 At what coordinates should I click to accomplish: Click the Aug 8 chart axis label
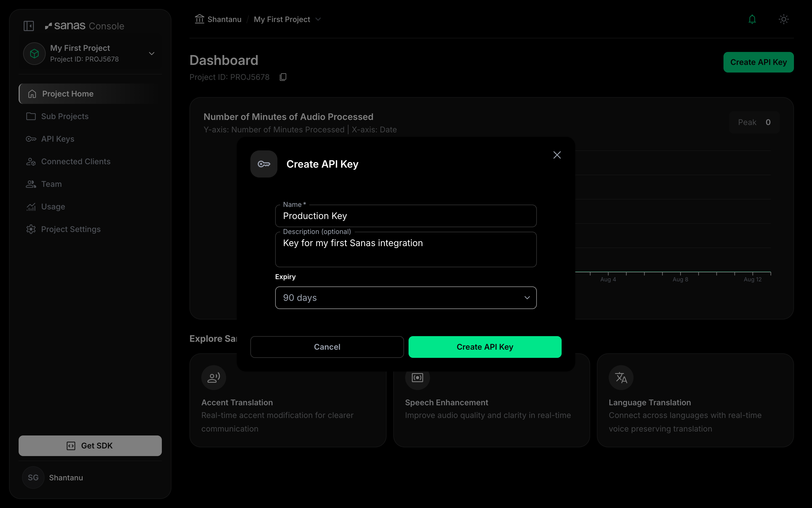(x=680, y=279)
